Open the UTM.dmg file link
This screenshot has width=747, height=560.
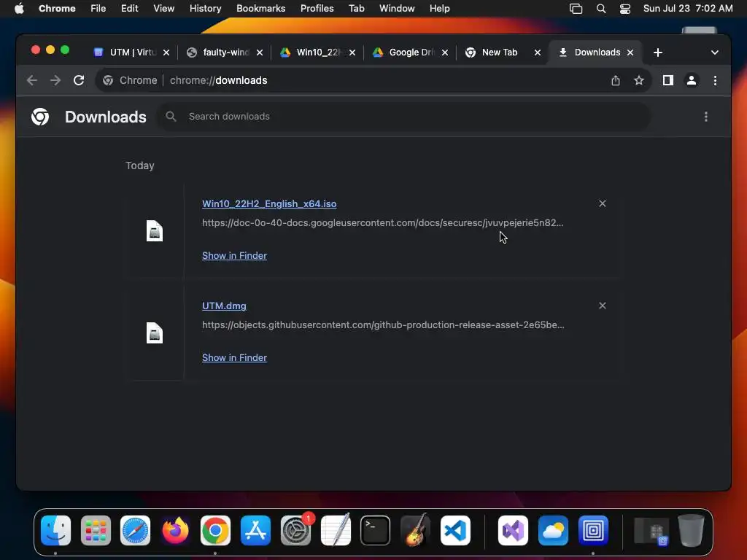[224, 306]
